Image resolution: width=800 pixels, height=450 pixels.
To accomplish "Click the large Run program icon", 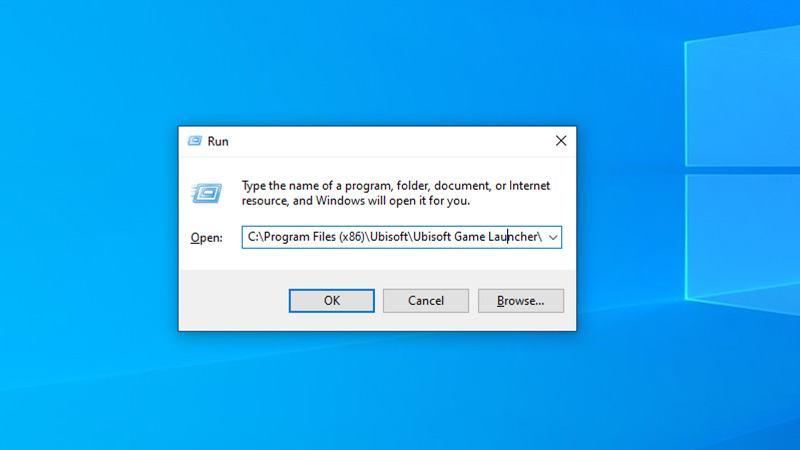I will (206, 193).
